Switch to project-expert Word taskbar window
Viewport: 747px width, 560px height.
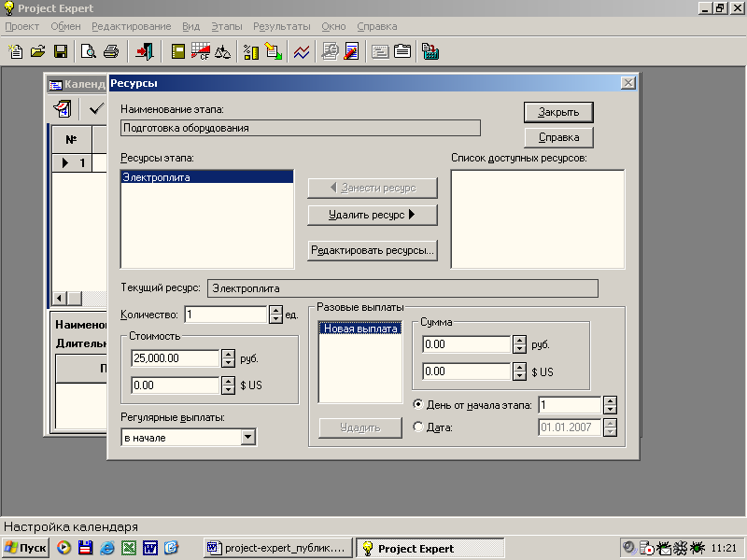pyautogui.click(x=278, y=548)
